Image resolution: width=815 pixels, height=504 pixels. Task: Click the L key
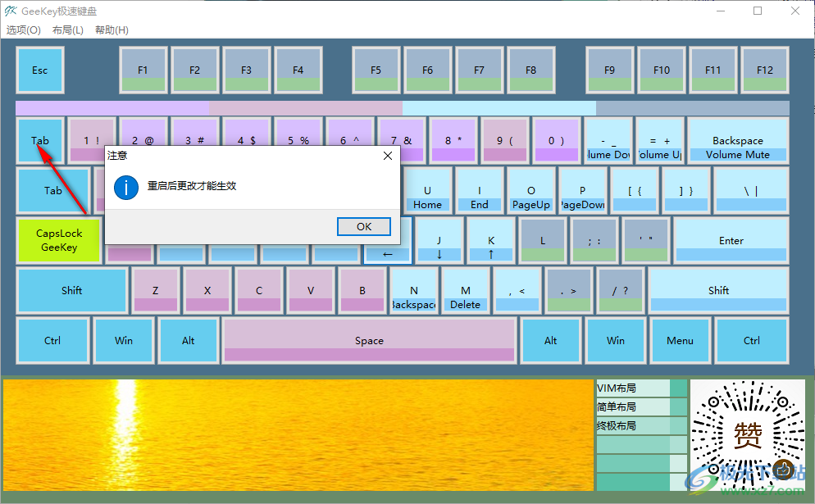pos(543,240)
